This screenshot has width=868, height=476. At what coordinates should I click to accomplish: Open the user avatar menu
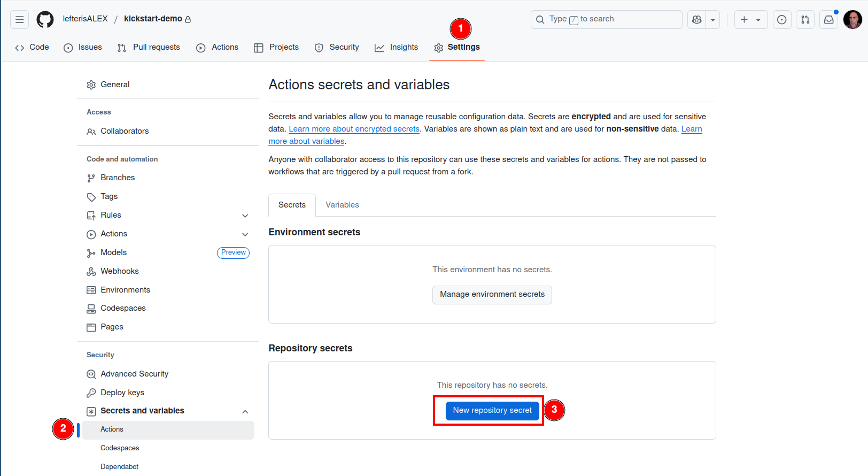(x=852, y=20)
